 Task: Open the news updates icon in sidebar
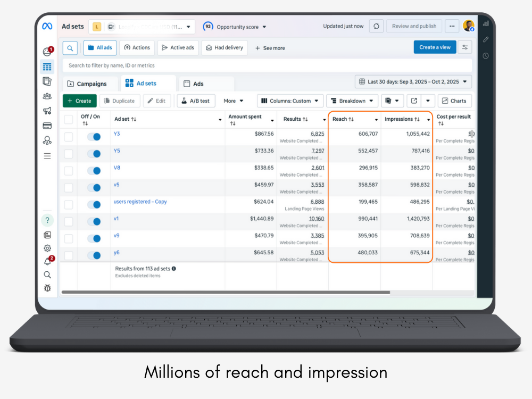47,235
